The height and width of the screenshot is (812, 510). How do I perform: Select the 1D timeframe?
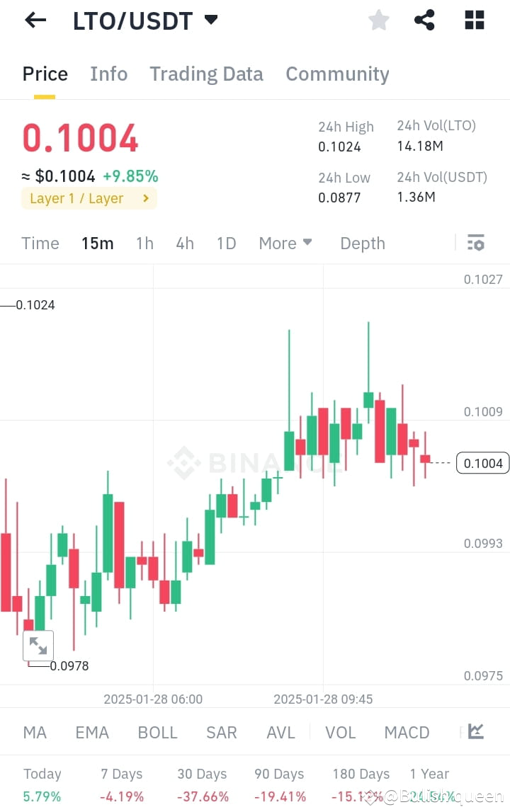tap(226, 243)
